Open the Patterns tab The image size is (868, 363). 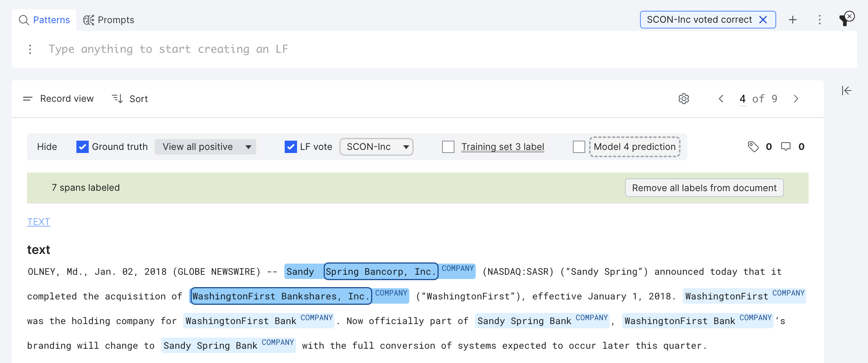pyautogui.click(x=44, y=20)
